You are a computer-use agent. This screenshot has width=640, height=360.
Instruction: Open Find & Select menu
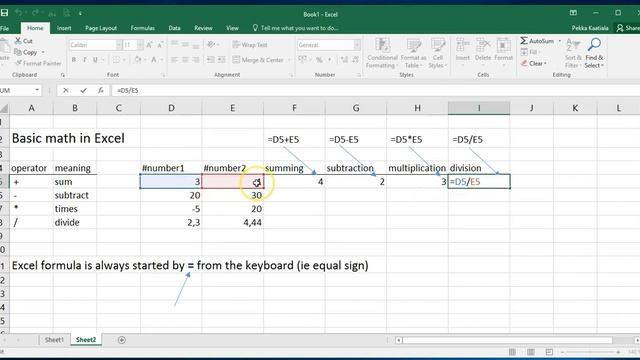click(594, 53)
